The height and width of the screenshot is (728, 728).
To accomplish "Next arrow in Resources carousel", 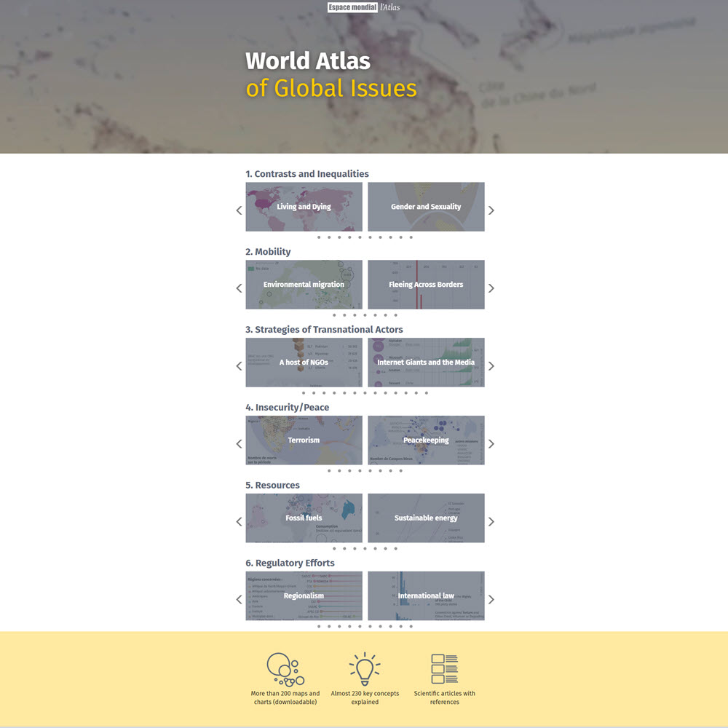I will pyautogui.click(x=491, y=522).
